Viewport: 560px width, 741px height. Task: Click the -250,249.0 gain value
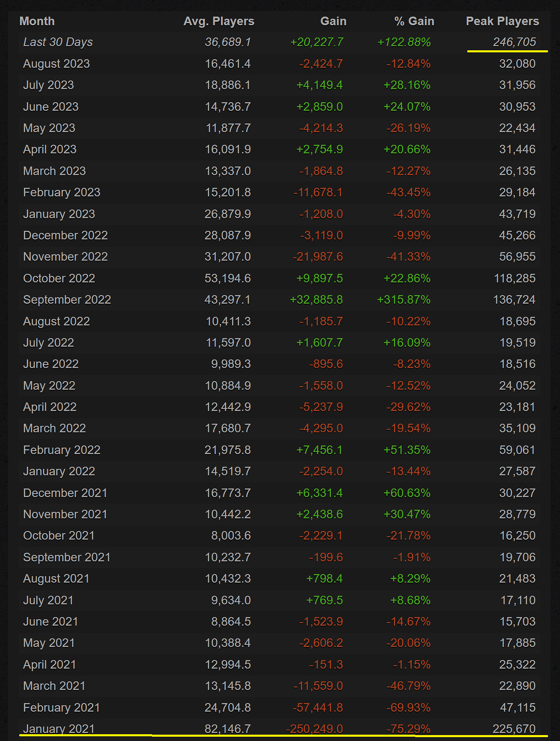[314, 729]
